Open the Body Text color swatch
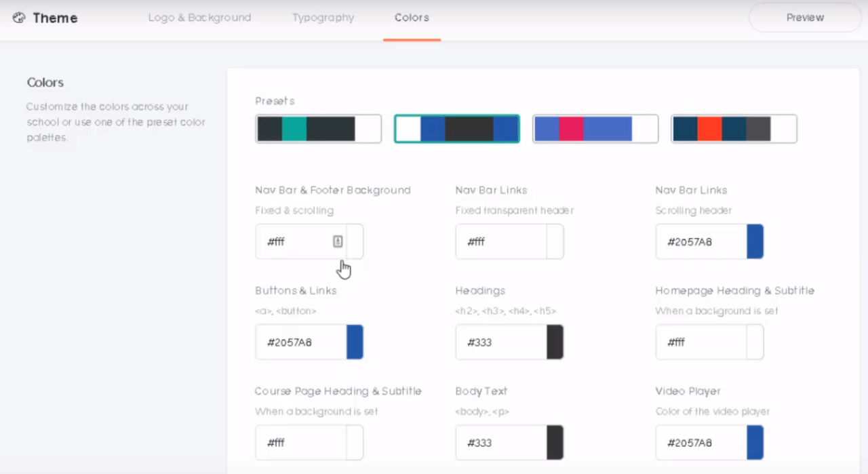868x474 pixels. [555, 443]
